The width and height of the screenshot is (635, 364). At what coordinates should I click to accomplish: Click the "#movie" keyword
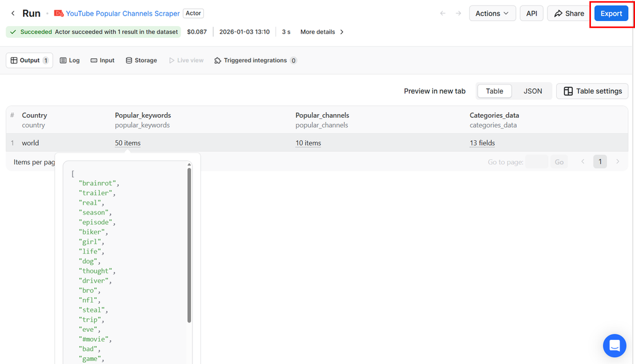click(x=94, y=339)
